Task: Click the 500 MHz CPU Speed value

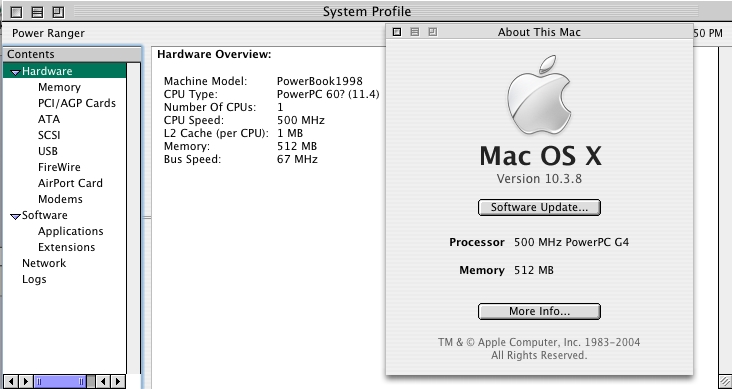Action: pyautogui.click(x=301, y=120)
